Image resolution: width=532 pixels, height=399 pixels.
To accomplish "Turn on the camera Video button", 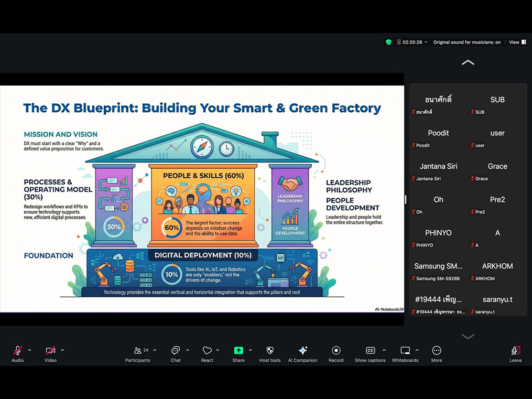I will [50, 351].
